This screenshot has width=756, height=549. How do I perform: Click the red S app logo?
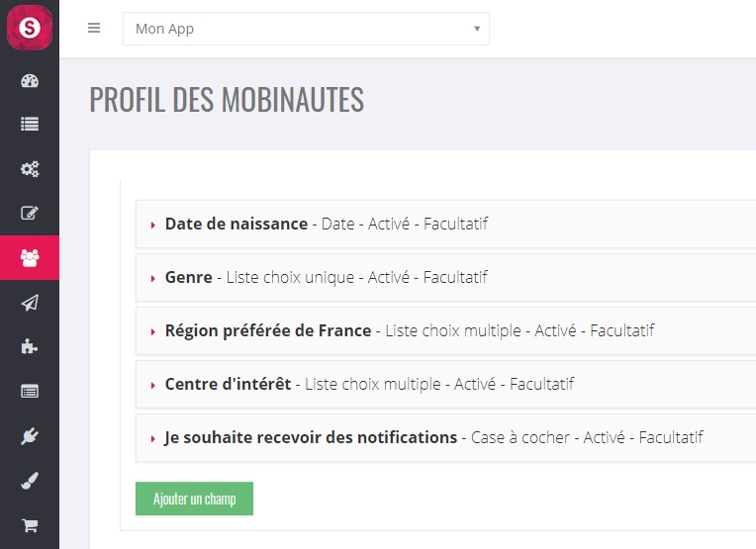point(30,28)
